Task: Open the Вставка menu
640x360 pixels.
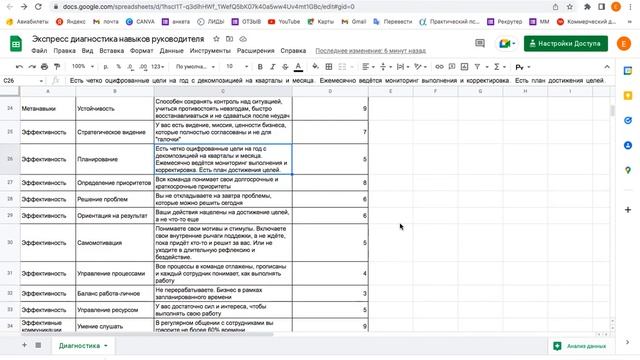Action: click(x=111, y=51)
